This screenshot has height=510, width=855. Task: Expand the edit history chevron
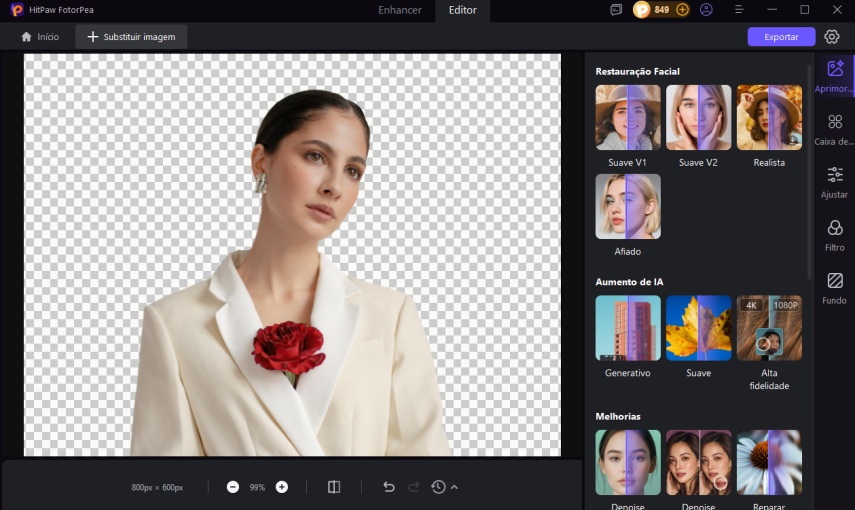tap(455, 487)
